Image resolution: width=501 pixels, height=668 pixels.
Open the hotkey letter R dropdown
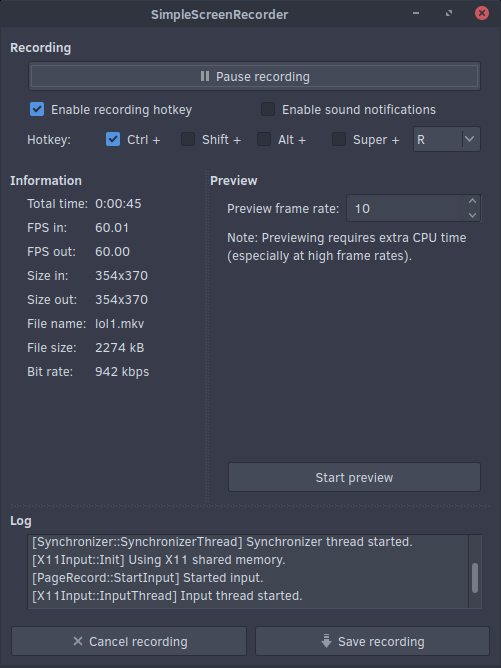point(446,139)
